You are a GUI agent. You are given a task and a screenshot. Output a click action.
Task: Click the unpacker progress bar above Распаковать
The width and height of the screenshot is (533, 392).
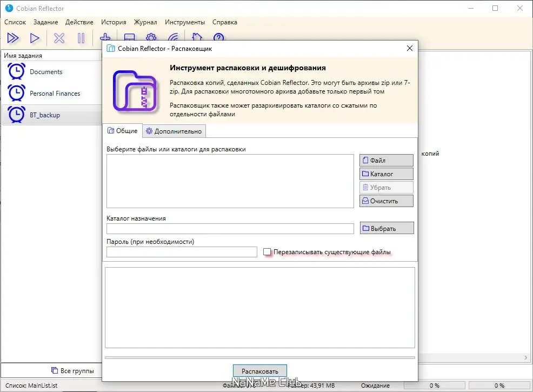(259, 357)
